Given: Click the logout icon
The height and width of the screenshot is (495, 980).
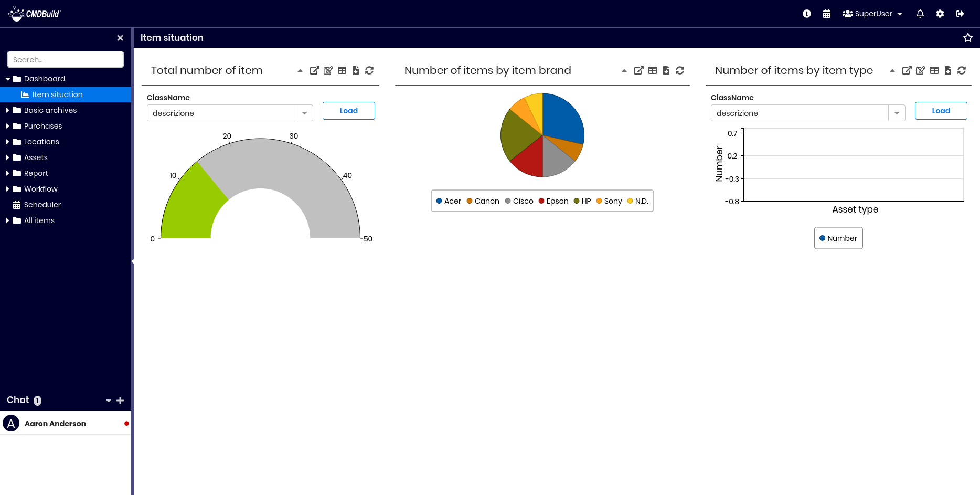Looking at the screenshot, I should 960,14.
